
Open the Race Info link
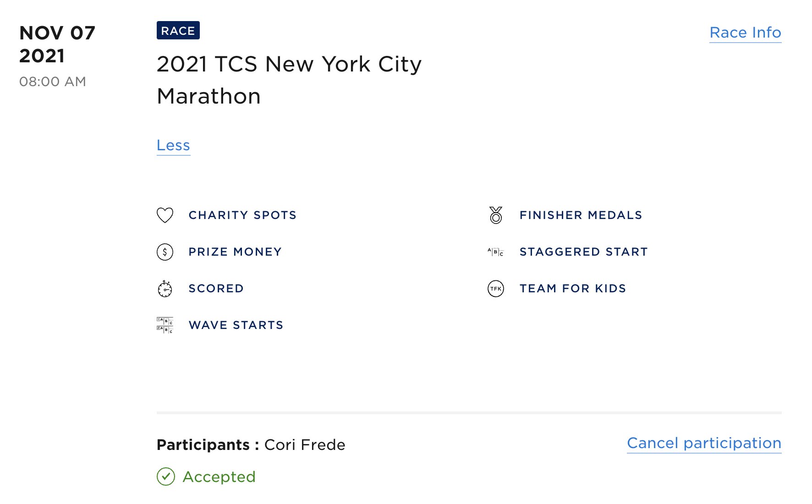coord(746,33)
